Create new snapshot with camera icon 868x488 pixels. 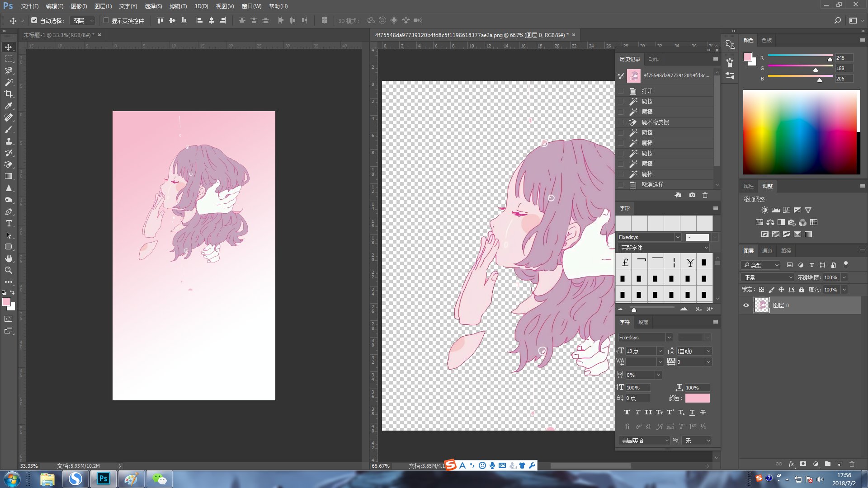click(x=692, y=195)
